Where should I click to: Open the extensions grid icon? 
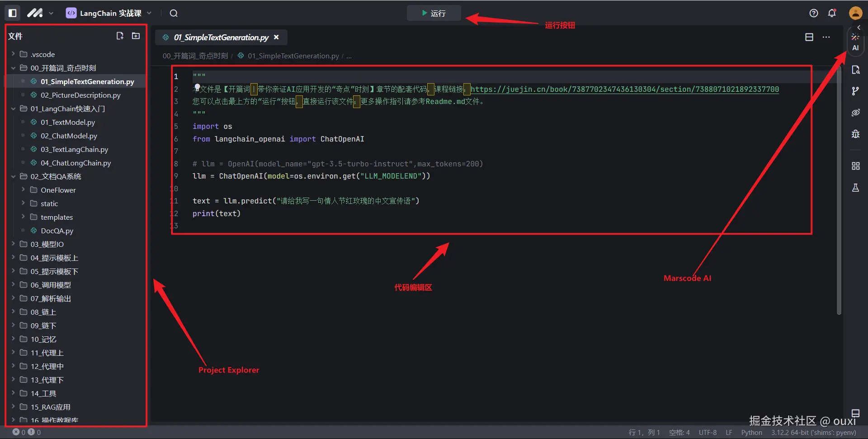pyautogui.click(x=855, y=166)
